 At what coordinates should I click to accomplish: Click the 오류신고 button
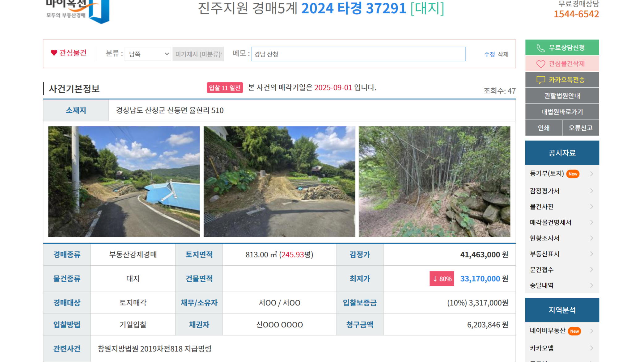click(x=581, y=128)
